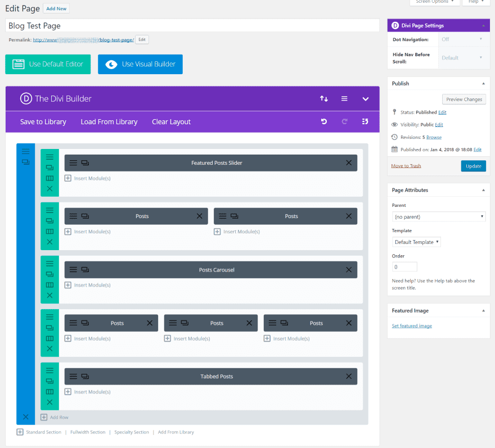Move page to Trash
This screenshot has height=448, width=495.
click(406, 166)
